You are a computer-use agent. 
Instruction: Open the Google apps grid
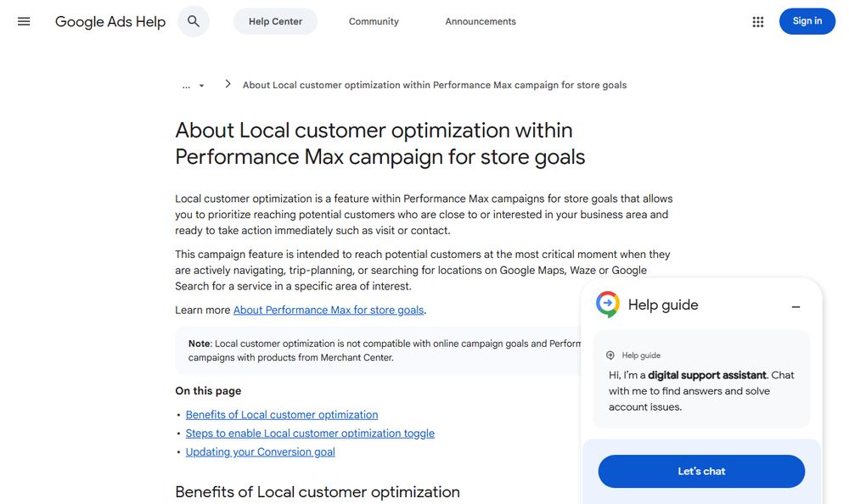tap(758, 22)
